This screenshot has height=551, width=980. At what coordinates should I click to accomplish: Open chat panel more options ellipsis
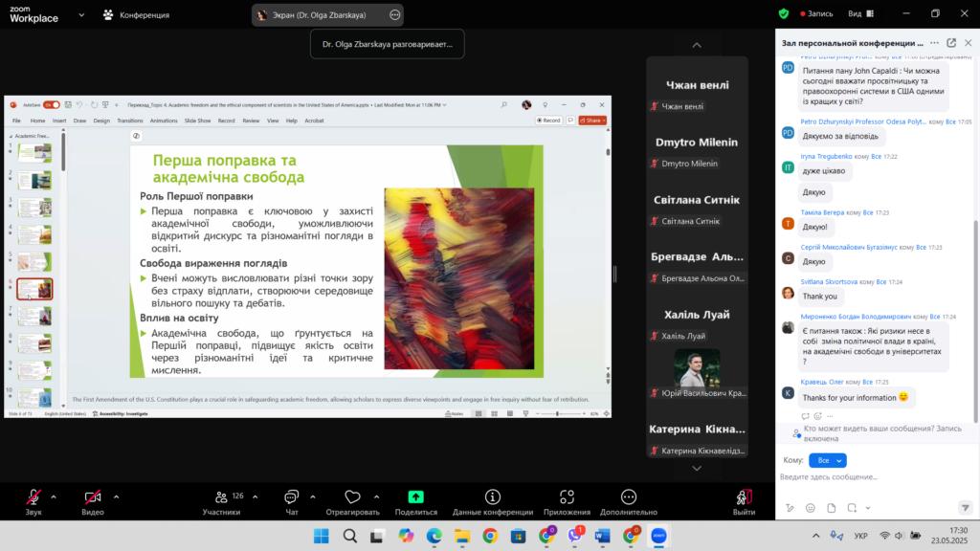click(x=934, y=43)
